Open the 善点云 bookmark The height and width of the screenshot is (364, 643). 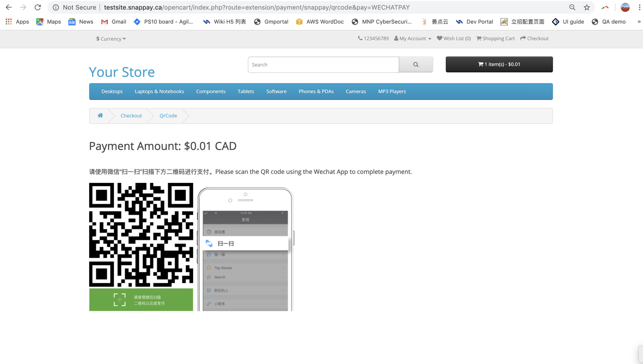tap(435, 22)
